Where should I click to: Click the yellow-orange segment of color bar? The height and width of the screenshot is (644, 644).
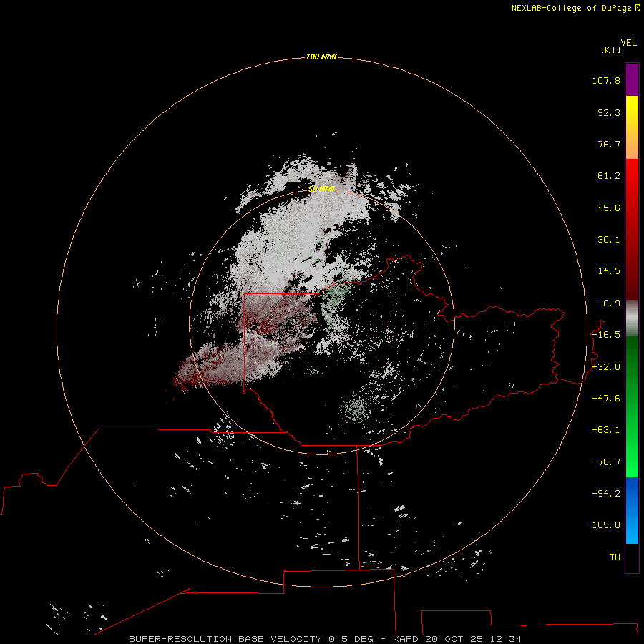(632, 127)
